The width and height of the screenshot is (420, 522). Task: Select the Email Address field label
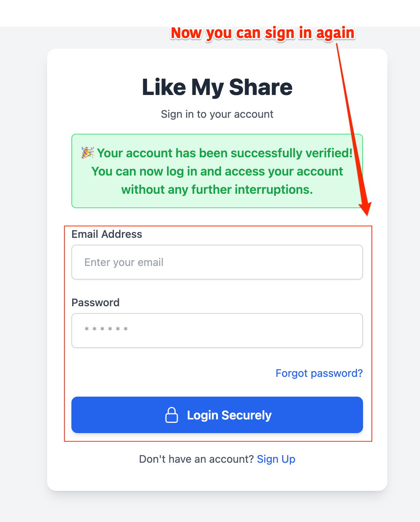point(106,234)
